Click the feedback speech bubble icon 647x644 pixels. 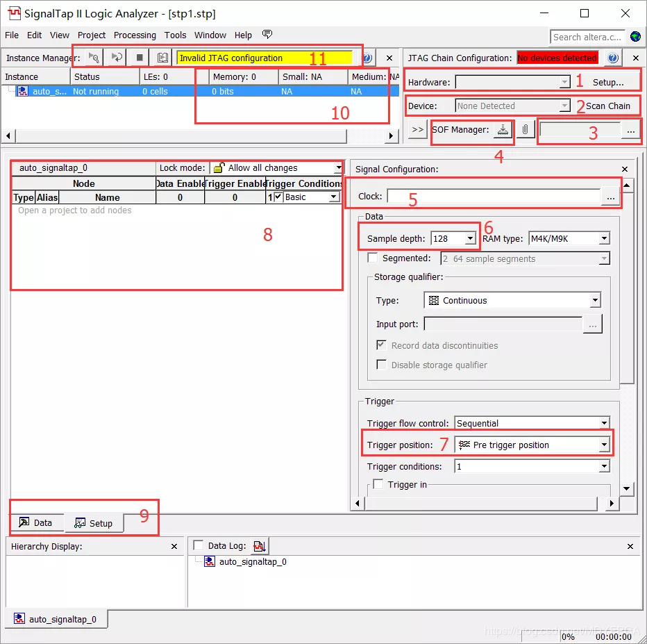click(267, 34)
